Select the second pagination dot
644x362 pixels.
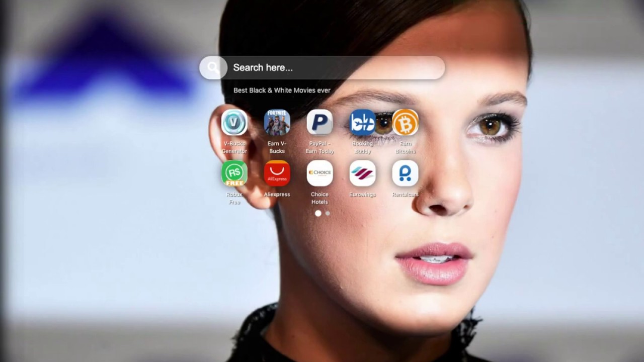click(x=328, y=213)
